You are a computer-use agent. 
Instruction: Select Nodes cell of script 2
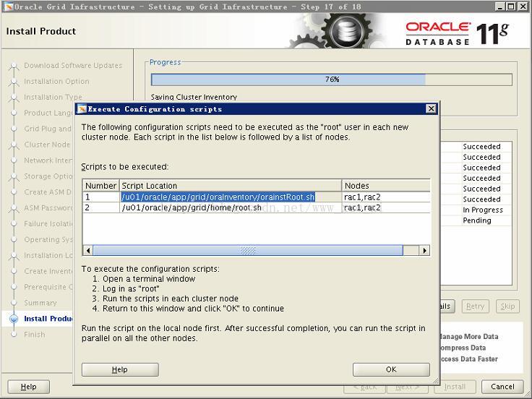tap(386, 207)
